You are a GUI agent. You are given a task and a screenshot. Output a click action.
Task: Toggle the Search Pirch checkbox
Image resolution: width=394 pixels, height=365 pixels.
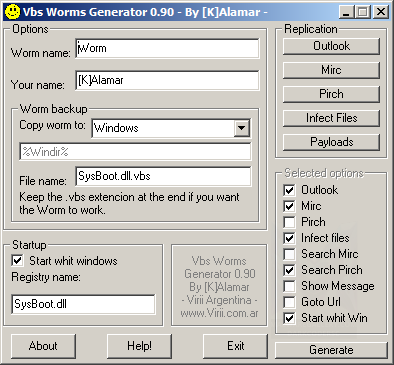[289, 270]
